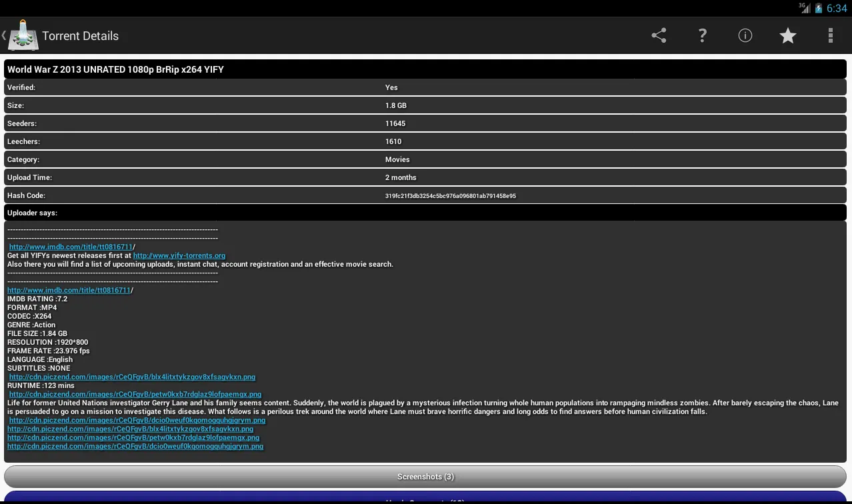Tap the LANGUAGE :English line
Screen dimensions: 852x504
pos(40,359)
